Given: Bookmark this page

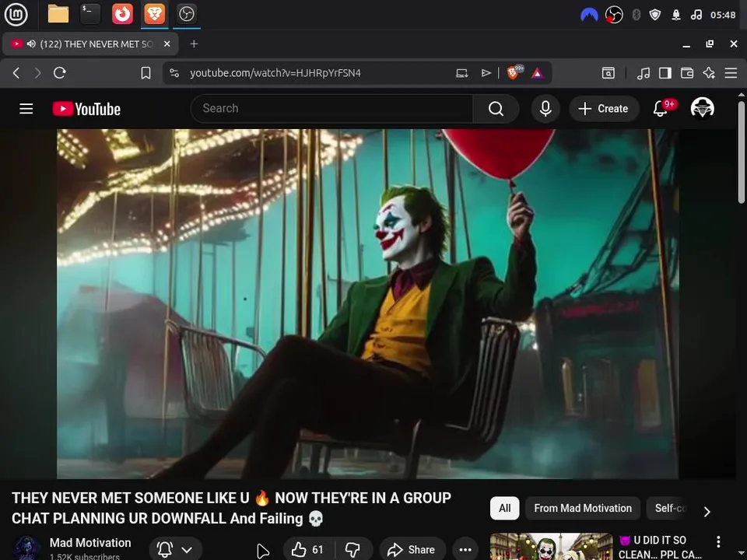Looking at the screenshot, I should (x=146, y=73).
